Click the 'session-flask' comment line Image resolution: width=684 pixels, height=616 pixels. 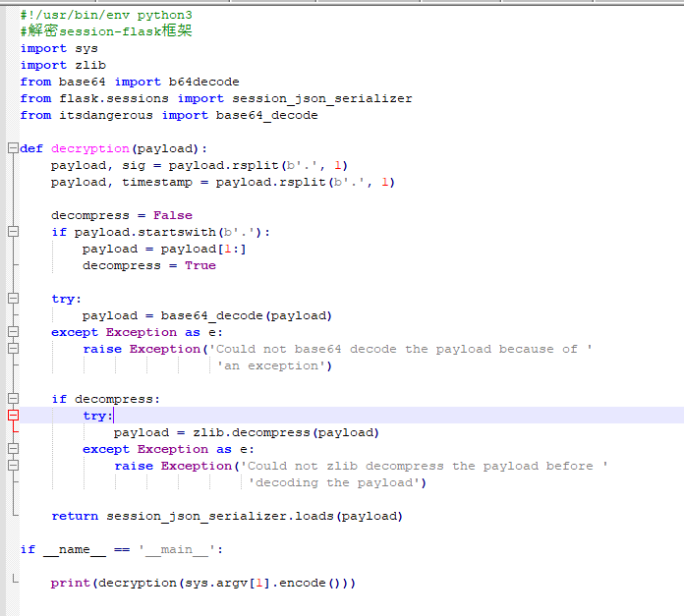(x=106, y=31)
